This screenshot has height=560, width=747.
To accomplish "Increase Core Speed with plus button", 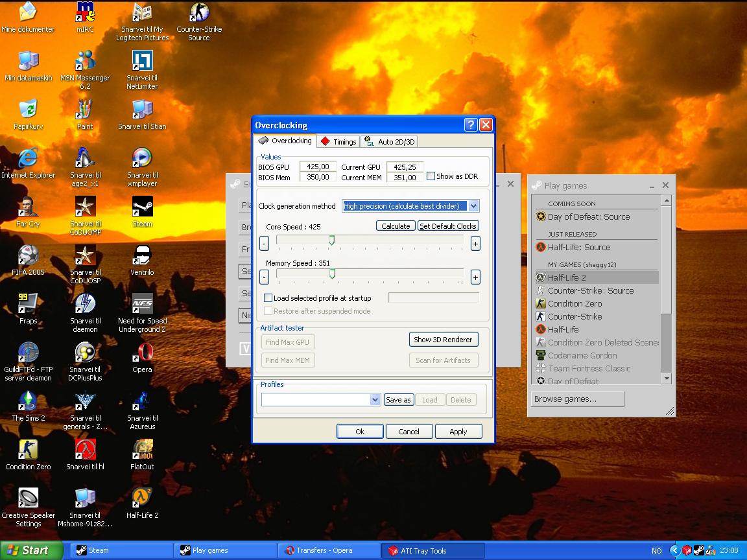I will point(475,243).
